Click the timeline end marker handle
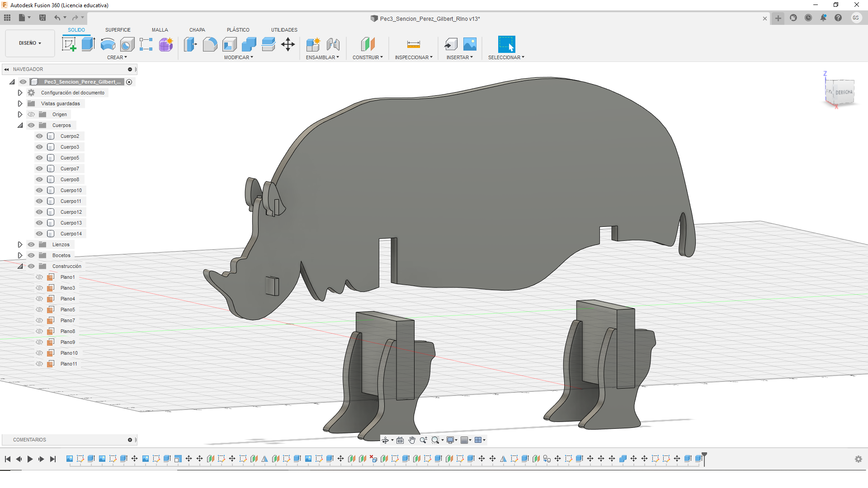This screenshot has width=868, height=488. (704, 455)
